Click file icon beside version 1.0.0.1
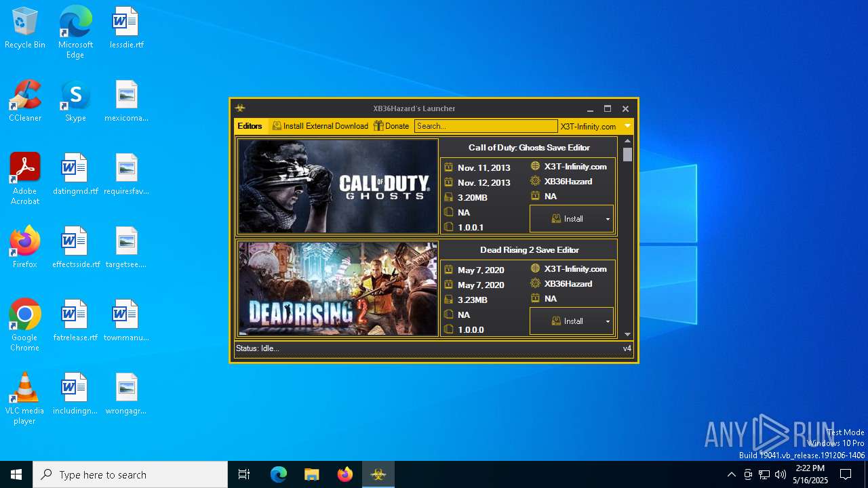The height and width of the screenshot is (488, 868). point(448,227)
